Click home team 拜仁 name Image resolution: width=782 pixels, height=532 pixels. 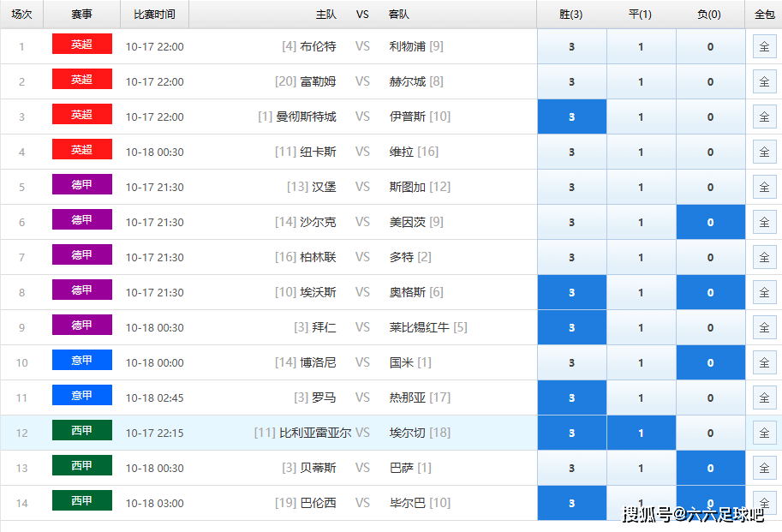pos(324,327)
